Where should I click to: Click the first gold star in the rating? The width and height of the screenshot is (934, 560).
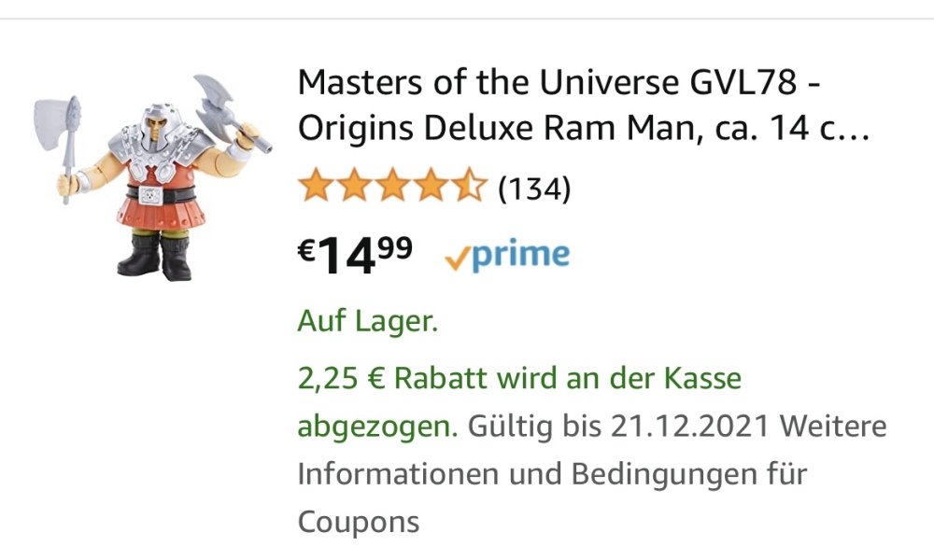317,186
